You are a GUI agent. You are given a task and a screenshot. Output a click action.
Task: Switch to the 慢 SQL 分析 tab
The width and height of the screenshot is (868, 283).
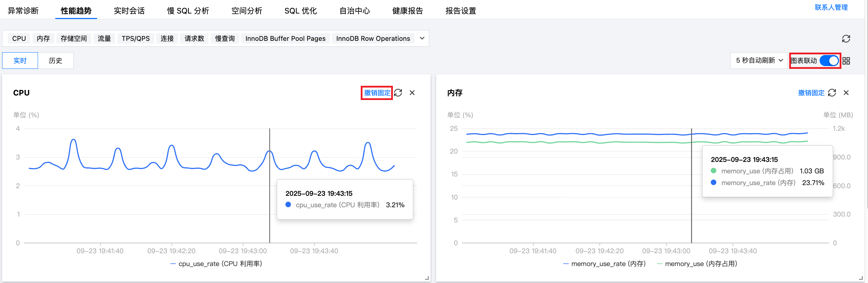[188, 11]
